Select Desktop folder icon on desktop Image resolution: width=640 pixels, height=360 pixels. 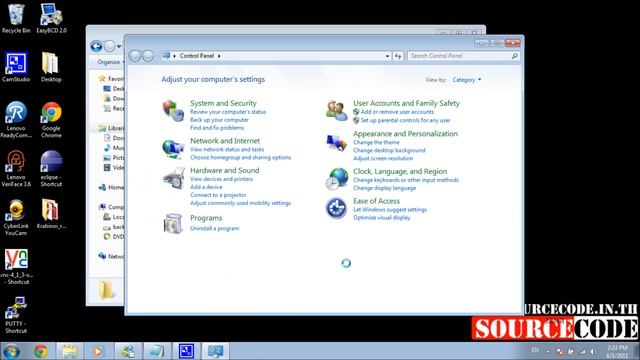pos(51,67)
